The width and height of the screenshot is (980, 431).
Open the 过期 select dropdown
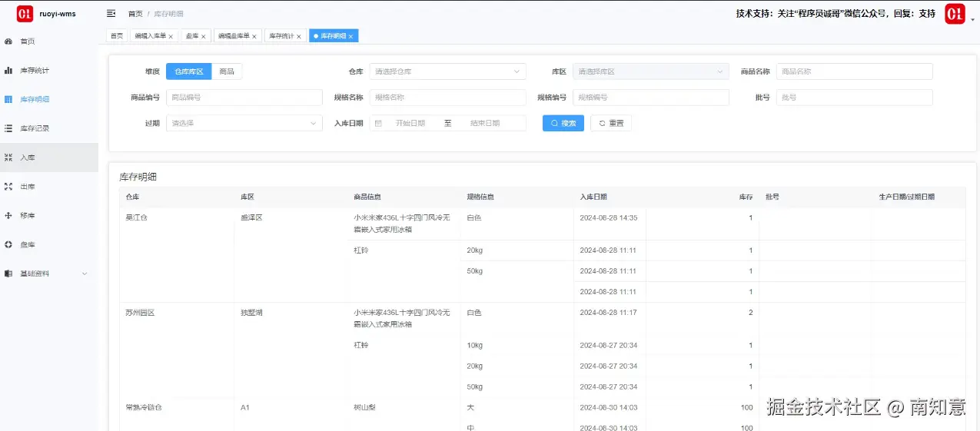244,123
